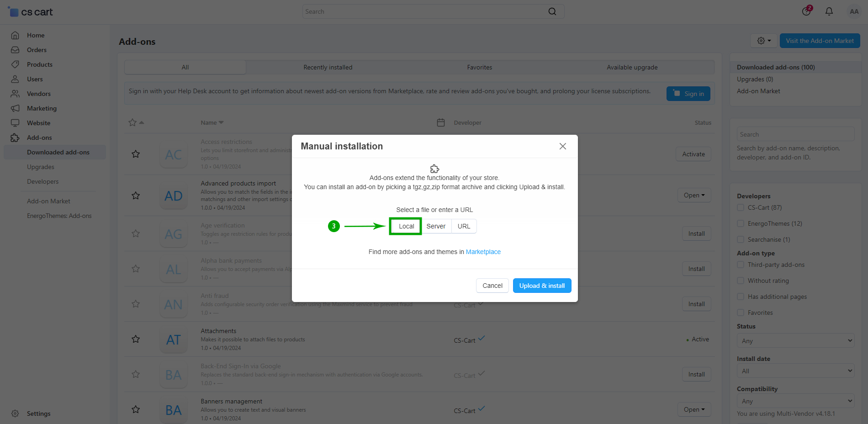Follow the Marketplace link in dialog
The height and width of the screenshot is (424, 868).
tap(483, 252)
